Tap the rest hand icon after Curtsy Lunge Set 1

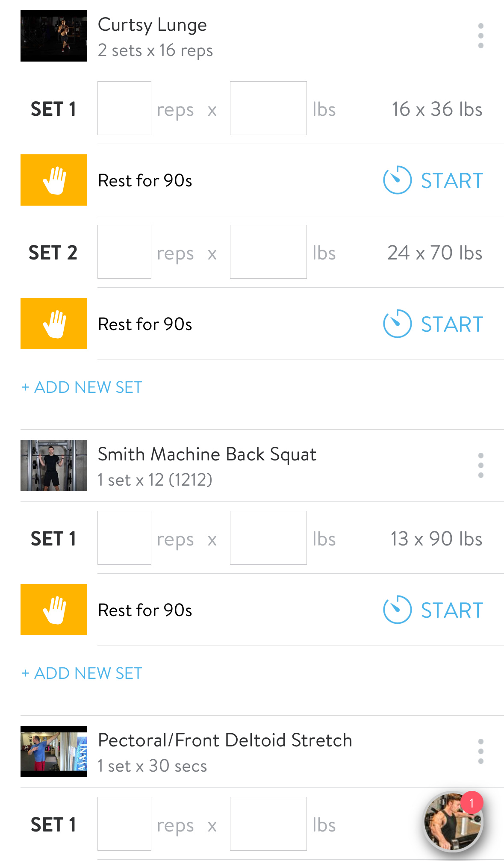54,180
